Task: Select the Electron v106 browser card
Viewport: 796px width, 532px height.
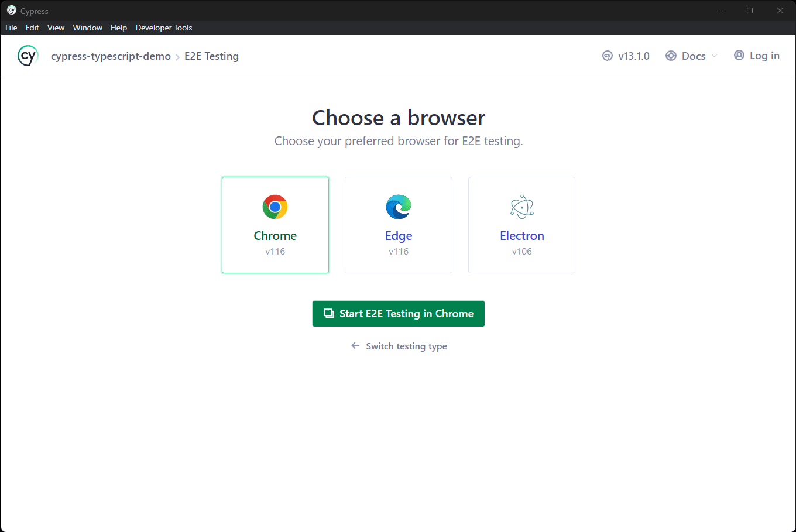Action: tap(521, 225)
